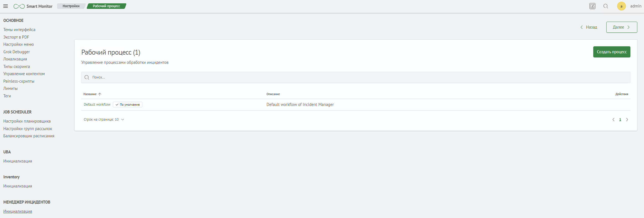Open Локализация settings
The image size is (644, 218).
point(15,59)
